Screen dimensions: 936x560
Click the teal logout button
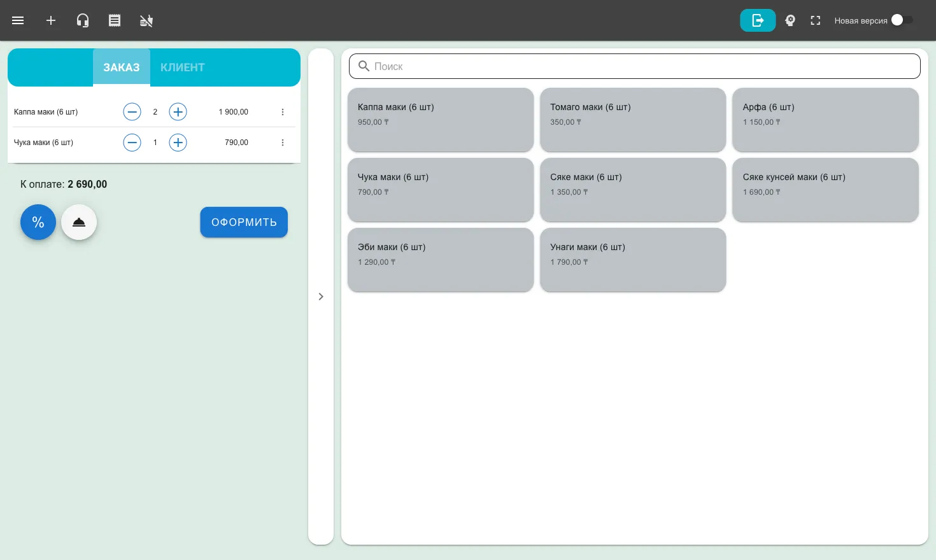coord(758,20)
